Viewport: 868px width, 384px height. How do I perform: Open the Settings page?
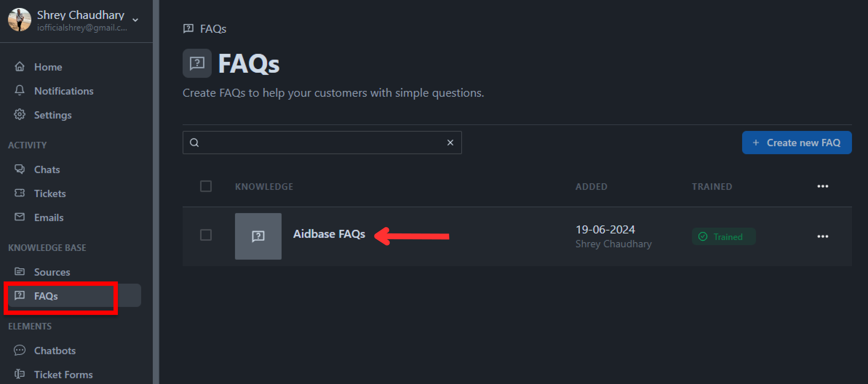tap(53, 115)
